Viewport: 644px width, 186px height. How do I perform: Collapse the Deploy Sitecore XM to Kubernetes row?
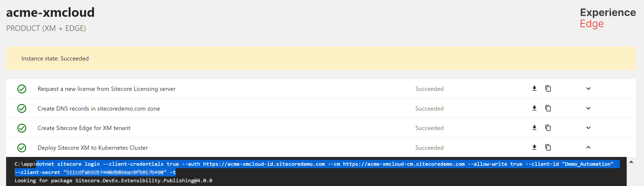(588, 147)
